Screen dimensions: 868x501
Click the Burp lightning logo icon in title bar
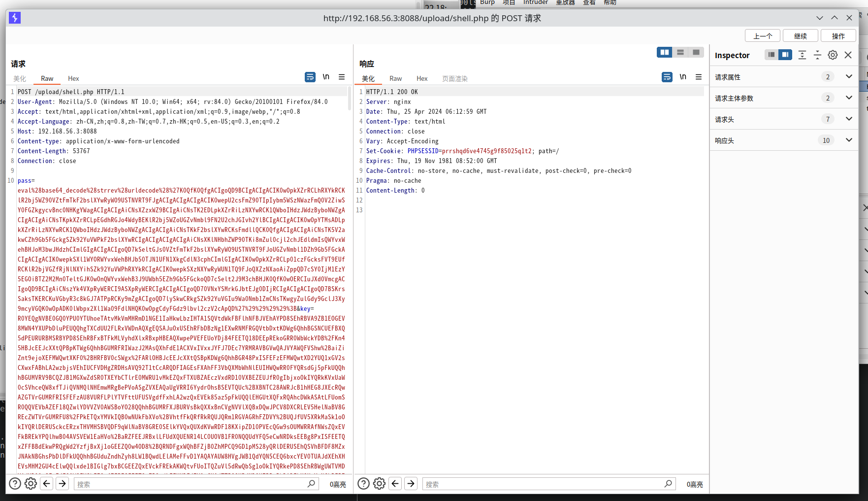click(15, 18)
